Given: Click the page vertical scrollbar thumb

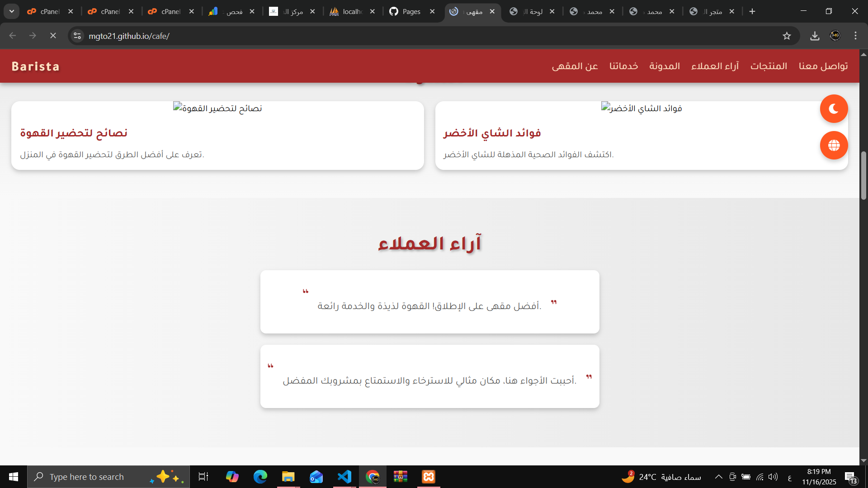Looking at the screenshot, I should pyautogui.click(x=863, y=175).
